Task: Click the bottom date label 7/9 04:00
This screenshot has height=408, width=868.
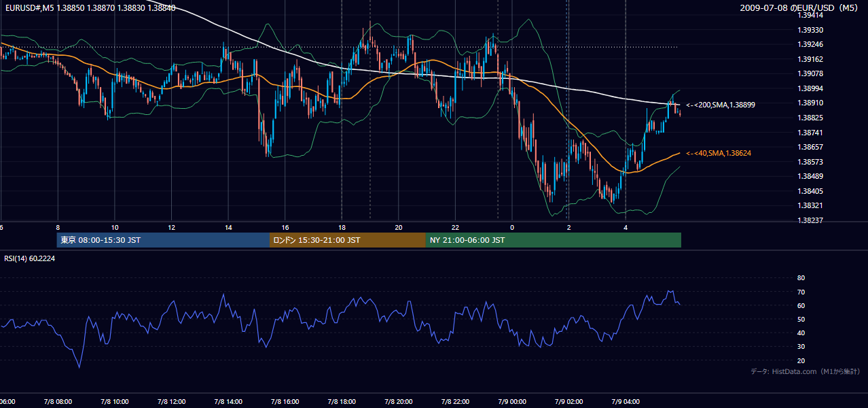Action: click(x=626, y=402)
